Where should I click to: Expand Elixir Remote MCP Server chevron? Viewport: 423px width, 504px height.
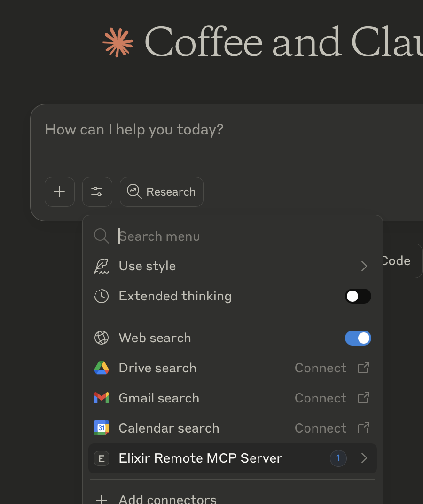[364, 458]
